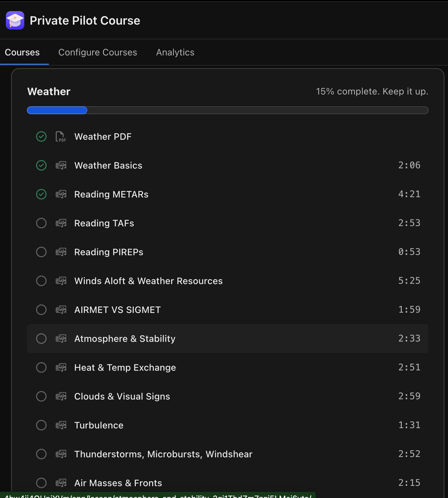Click the lesson icon next to Reading TAFs

(x=61, y=223)
